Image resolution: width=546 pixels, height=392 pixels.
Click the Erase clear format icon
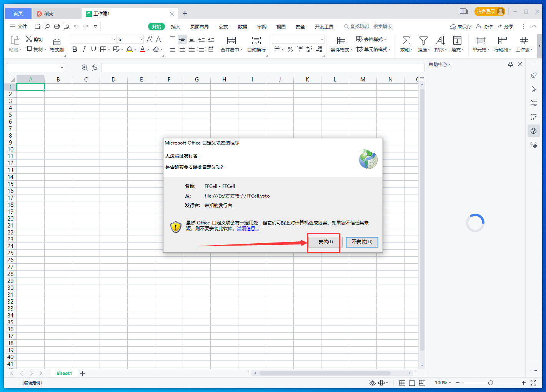point(156,50)
